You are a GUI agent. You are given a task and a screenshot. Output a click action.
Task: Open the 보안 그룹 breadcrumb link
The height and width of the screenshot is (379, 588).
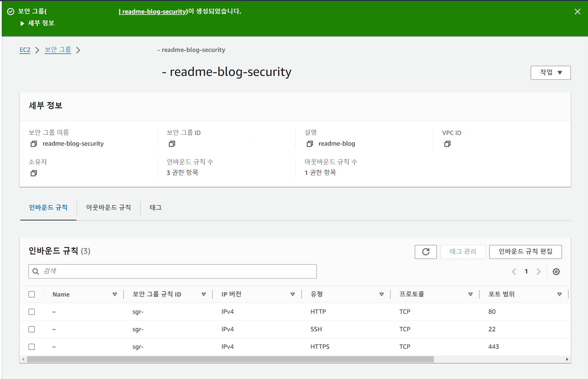coord(58,50)
